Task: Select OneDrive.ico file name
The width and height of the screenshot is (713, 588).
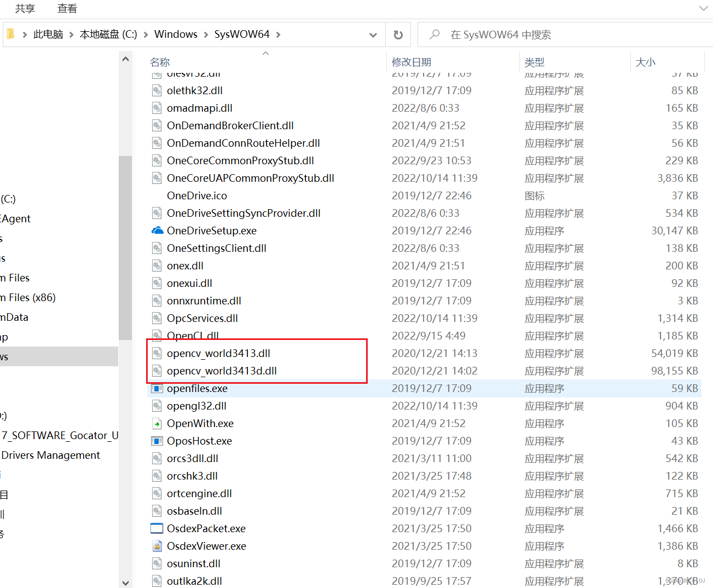Action: click(x=197, y=195)
